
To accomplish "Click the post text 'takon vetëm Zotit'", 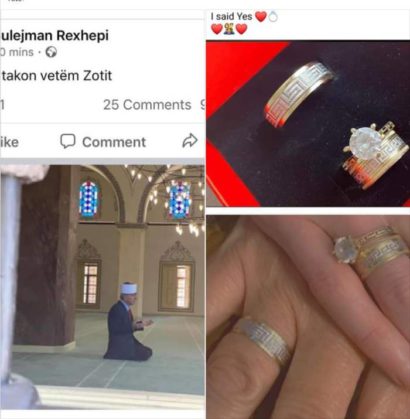I will (56, 76).
